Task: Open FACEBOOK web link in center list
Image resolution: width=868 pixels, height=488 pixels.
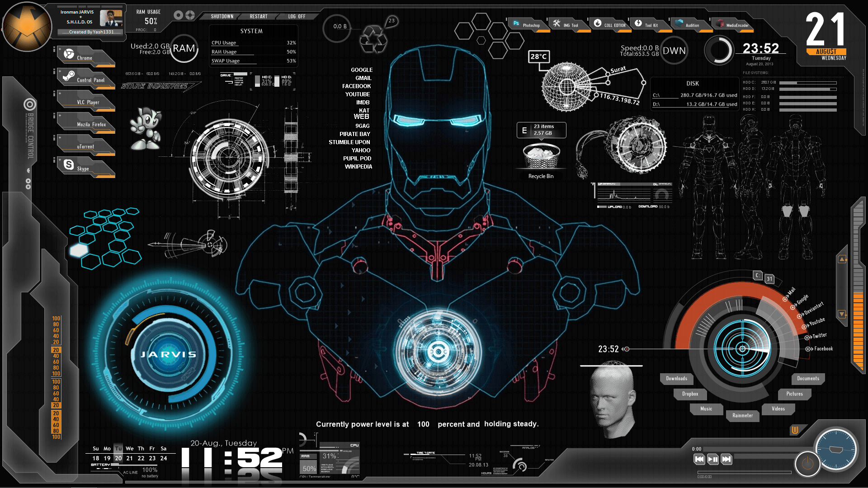Action: (356, 86)
